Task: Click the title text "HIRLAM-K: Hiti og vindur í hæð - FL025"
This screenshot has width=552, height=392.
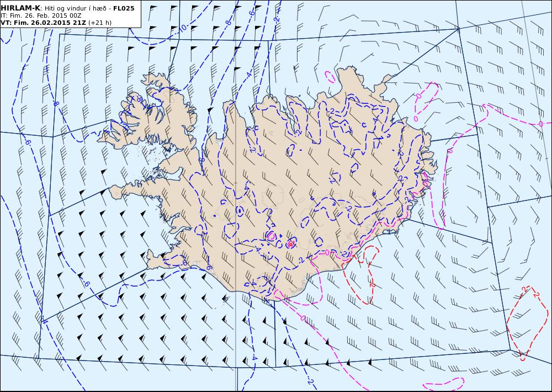Action: pos(67,8)
